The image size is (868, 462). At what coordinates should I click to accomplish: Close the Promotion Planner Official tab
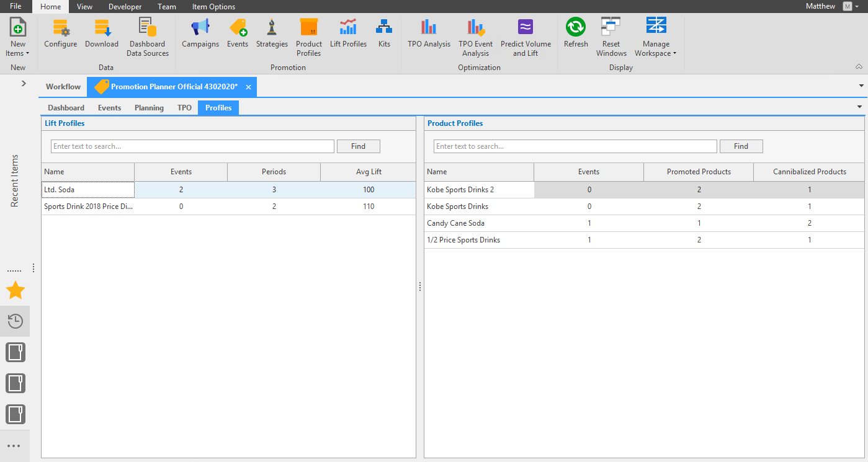248,87
